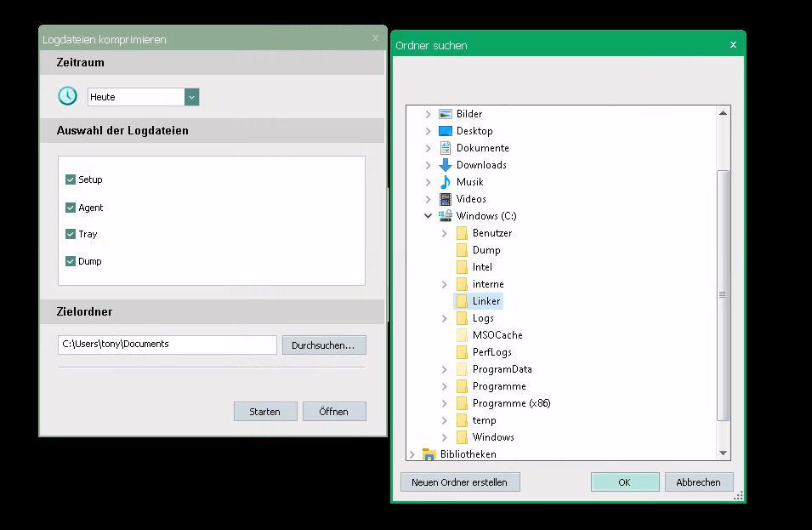The height and width of the screenshot is (530, 812).
Task: Expand the Dokumente tree node
Action: 429,148
